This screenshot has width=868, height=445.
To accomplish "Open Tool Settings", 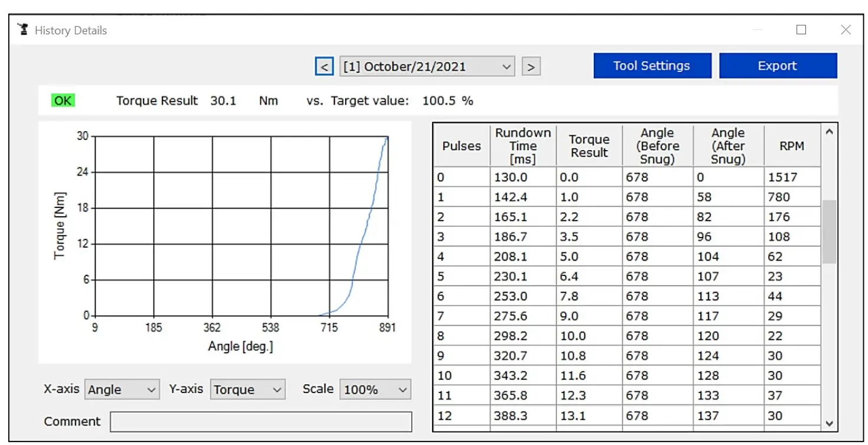I will [652, 66].
